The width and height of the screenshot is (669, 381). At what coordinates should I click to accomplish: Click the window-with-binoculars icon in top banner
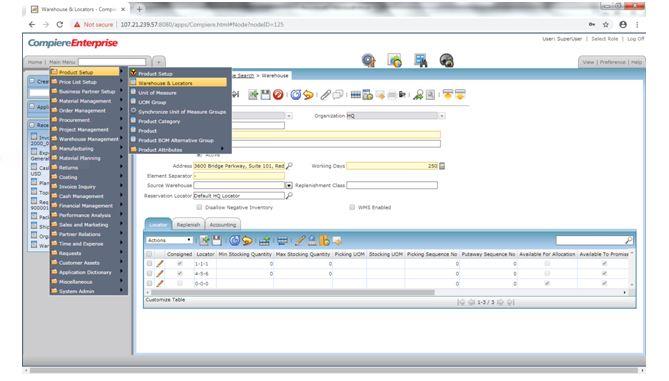pos(421,61)
